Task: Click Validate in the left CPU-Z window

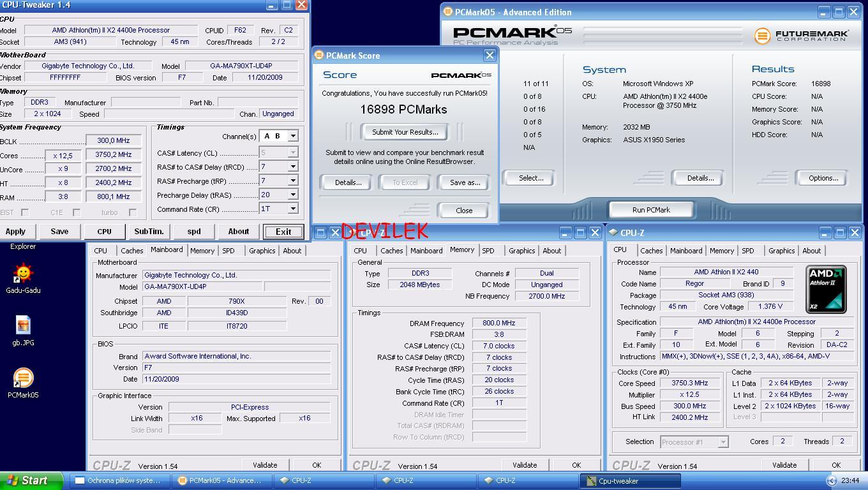Action: [x=264, y=465]
